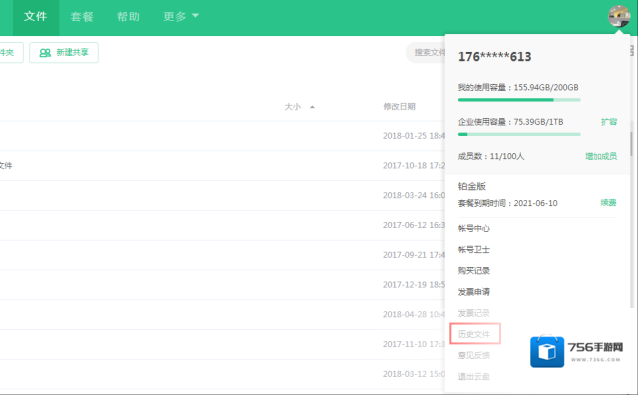
Task: Select the row dated 2017-12-19
Action: pyautogui.click(x=222, y=284)
